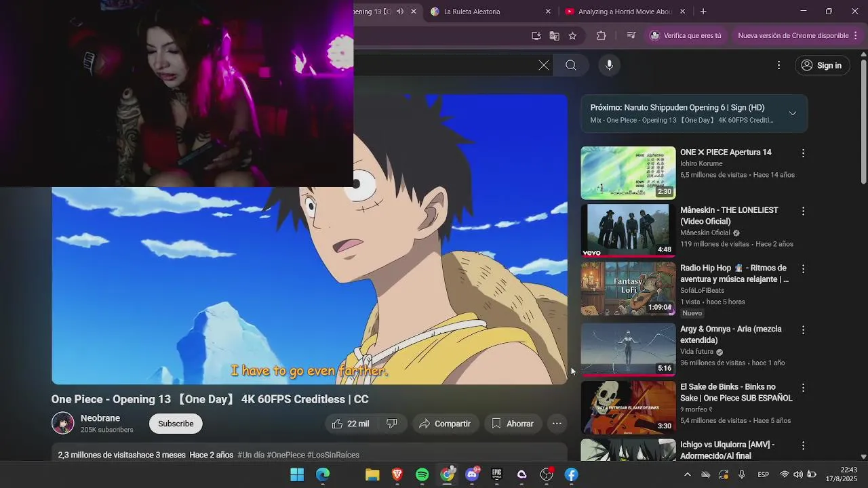Open options menu for Argy & Omnya Aria
The height and width of the screenshot is (488, 868).
803,330
